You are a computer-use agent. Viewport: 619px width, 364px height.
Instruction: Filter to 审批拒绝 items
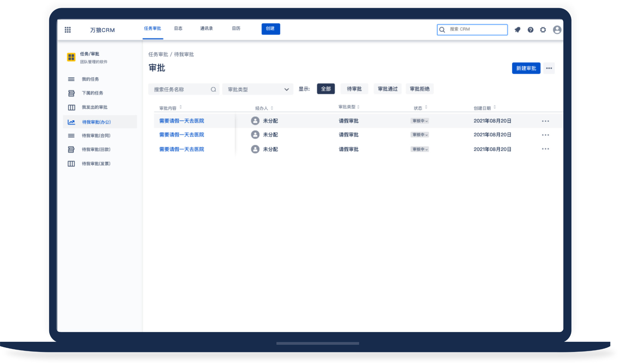420,89
